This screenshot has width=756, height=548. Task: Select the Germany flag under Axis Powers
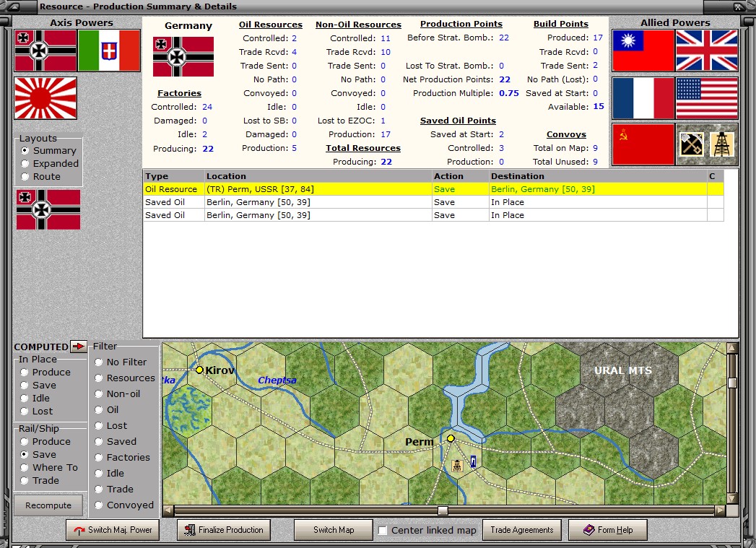[x=45, y=51]
